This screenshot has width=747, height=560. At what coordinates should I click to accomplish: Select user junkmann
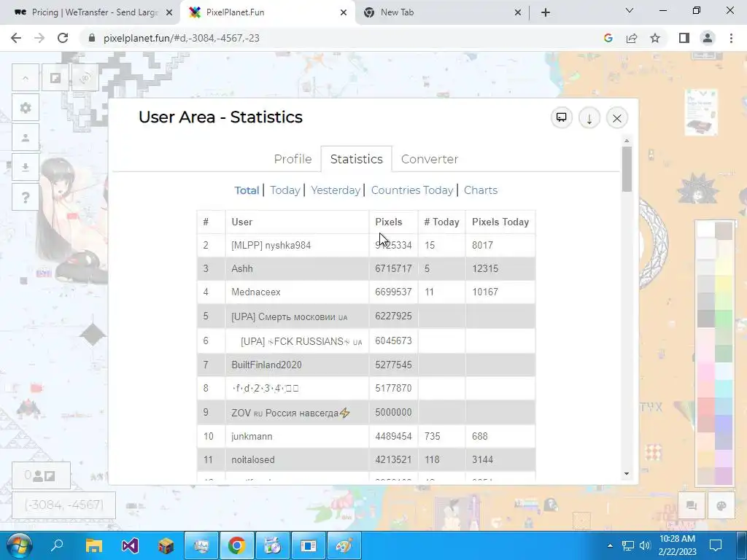[252, 436]
